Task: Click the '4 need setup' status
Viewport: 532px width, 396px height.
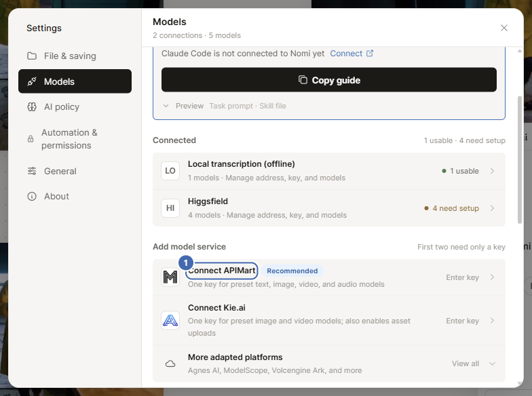Action: click(x=452, y=208)
